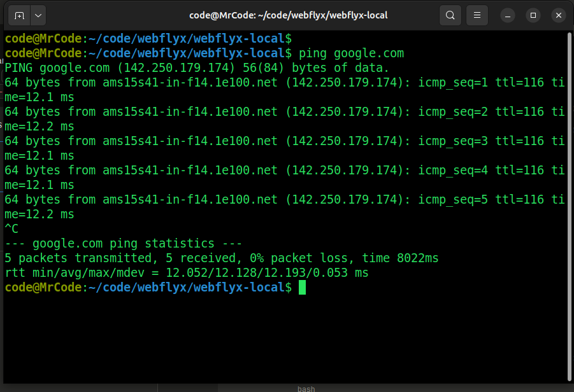Click the 'bash' label below terminal
Screen dimensions: 574x392
coord(306,389)
